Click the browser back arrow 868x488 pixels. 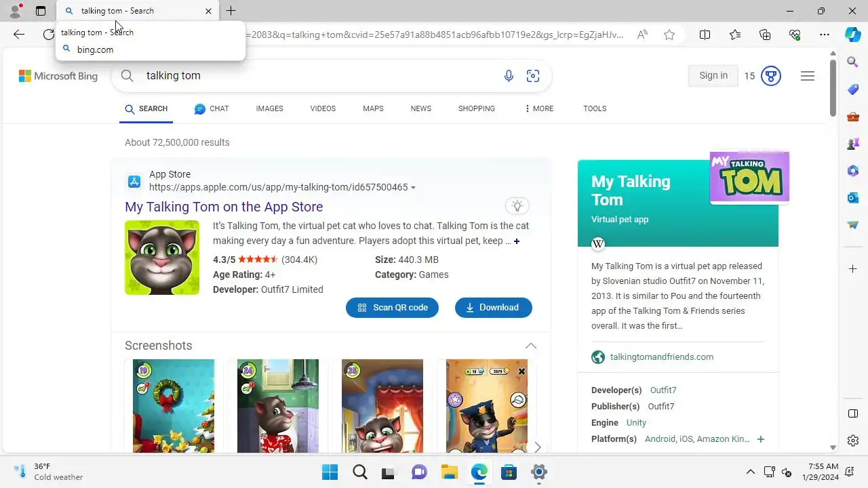tap(19, 35)
